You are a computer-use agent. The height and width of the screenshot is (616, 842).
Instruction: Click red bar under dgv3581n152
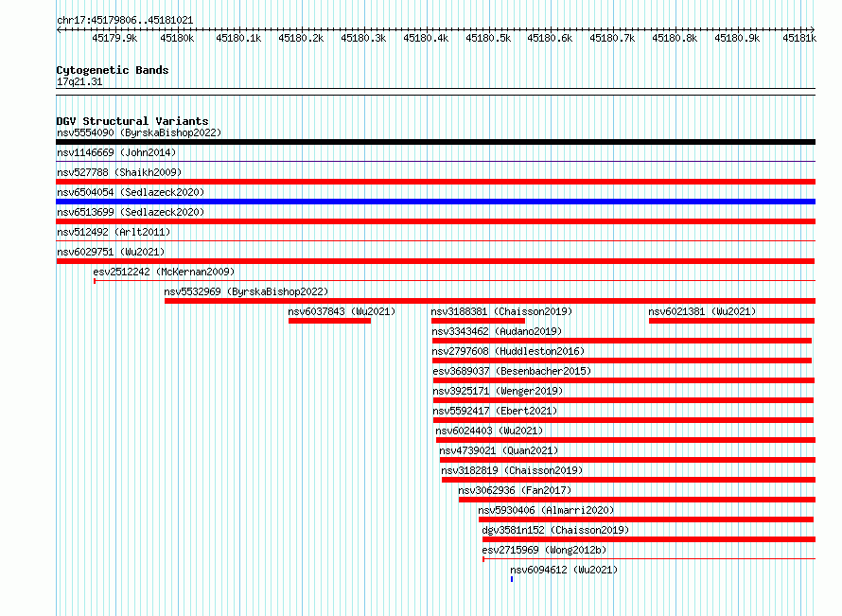(x=649, y=539)
